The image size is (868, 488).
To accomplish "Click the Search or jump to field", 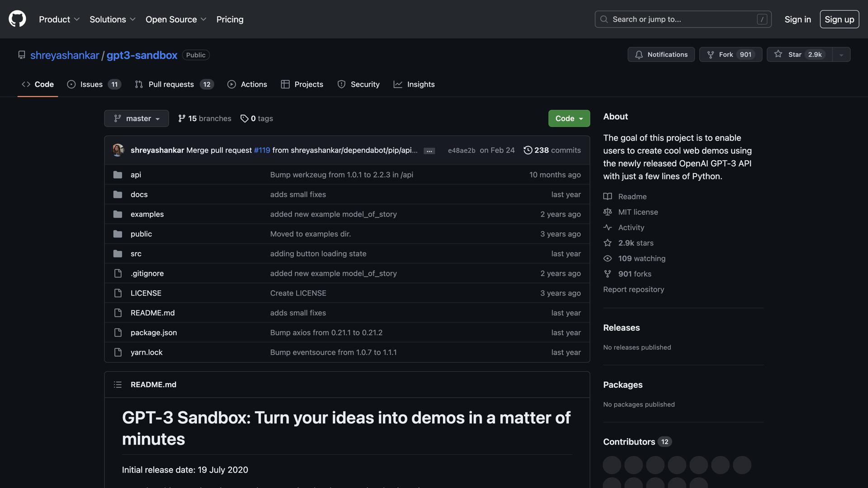I will coord(683,19).
